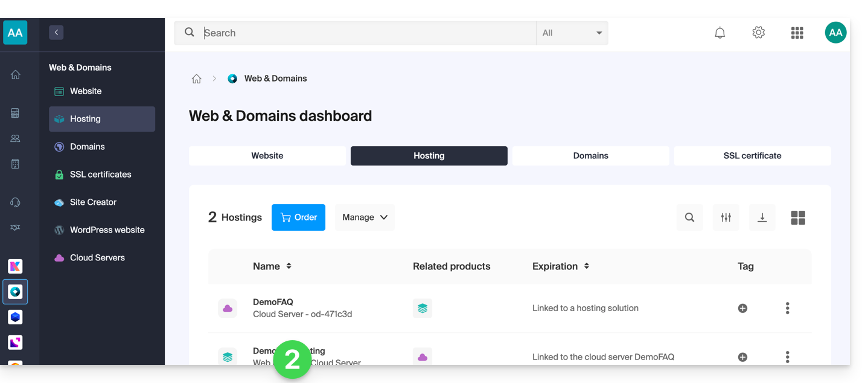The image size is (868, 383).
Task: Open the filter sliders icon
Action: [x=726, y=217]
